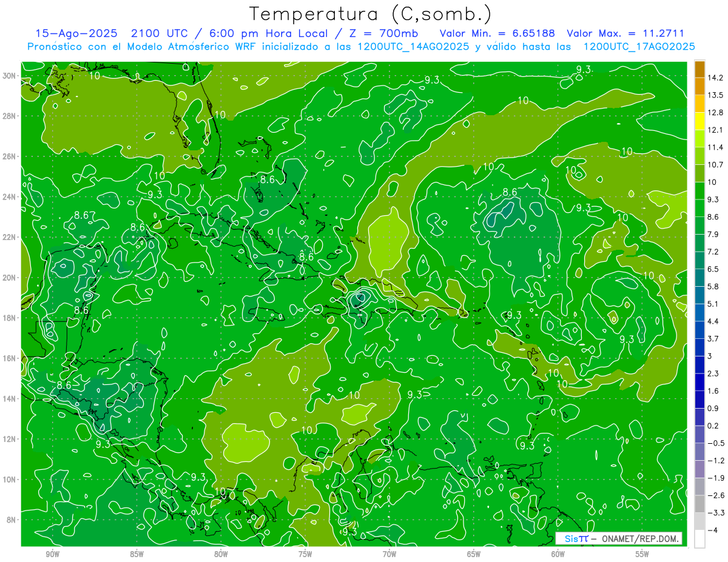Viewport: 728px width, 562px height.
Task: Click the 10N latitude axis label
Action: [x=10, y=479]
